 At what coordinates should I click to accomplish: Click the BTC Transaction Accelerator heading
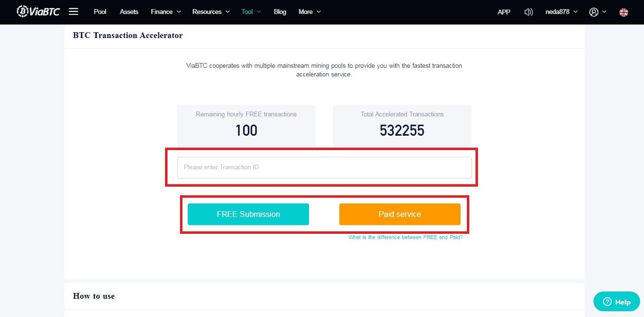[x=128, y=35]
